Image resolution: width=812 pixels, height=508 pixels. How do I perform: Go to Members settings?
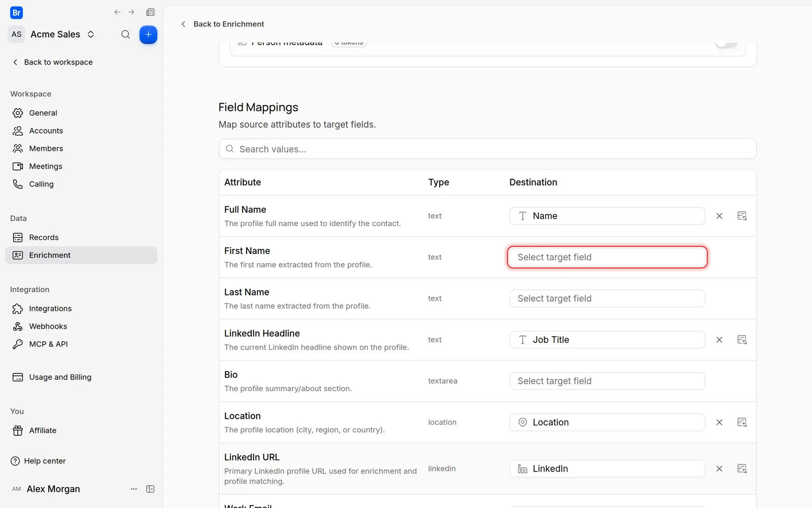pos(81,148)
